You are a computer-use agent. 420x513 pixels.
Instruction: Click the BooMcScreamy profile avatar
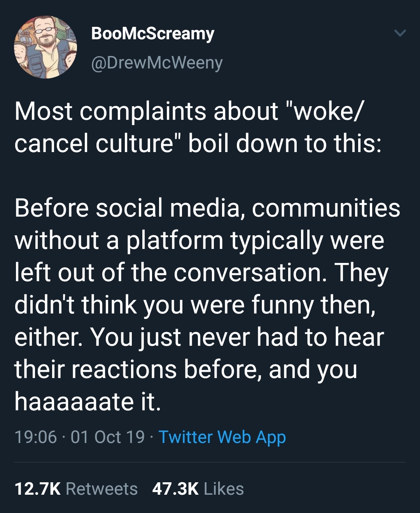pos(45,47)
